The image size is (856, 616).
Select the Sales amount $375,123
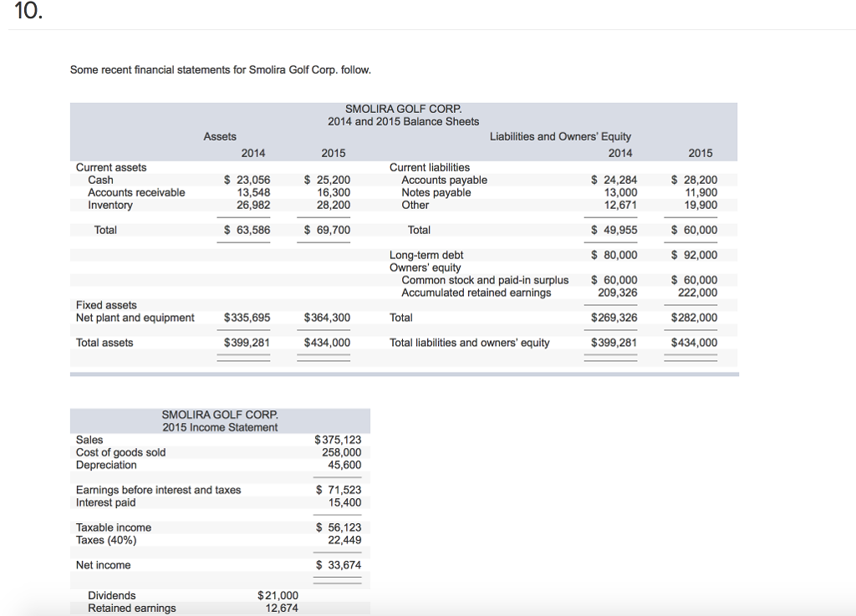pos(338,440)
